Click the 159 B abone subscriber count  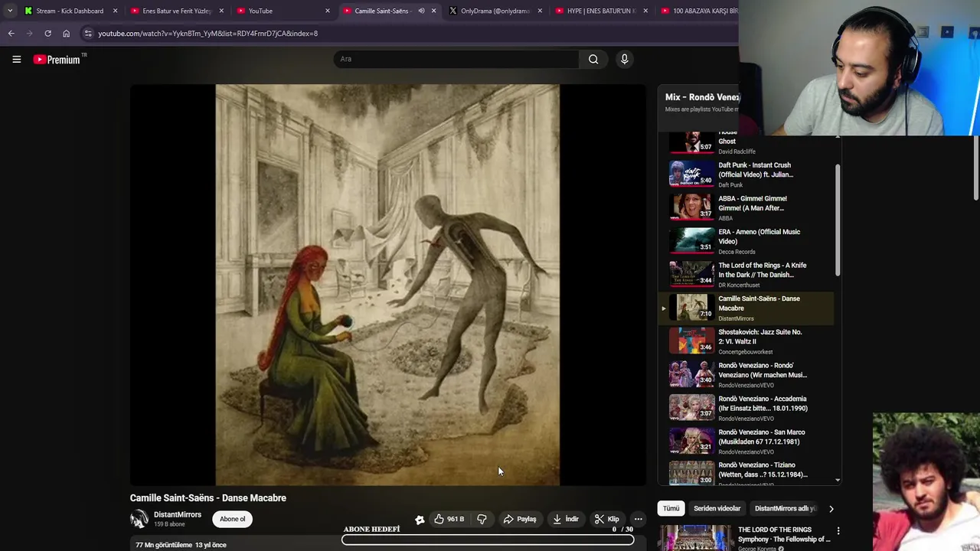coord(169,524)
